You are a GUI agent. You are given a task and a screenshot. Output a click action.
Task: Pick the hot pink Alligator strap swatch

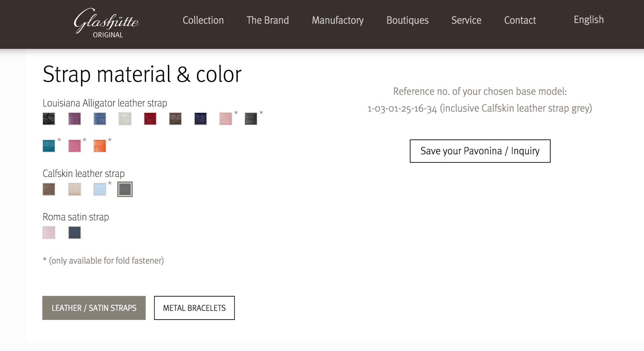tap(74, 145)
